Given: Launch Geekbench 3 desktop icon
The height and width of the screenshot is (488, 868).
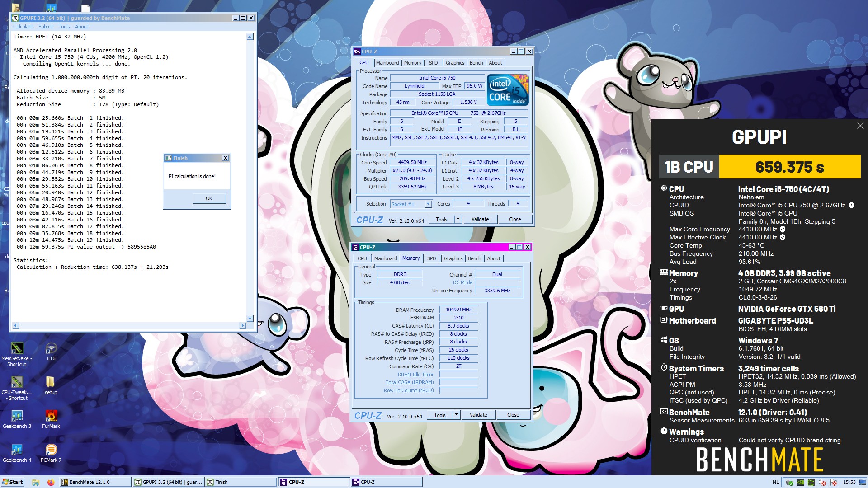Looking at the screenshot, I should coord(17,419).
